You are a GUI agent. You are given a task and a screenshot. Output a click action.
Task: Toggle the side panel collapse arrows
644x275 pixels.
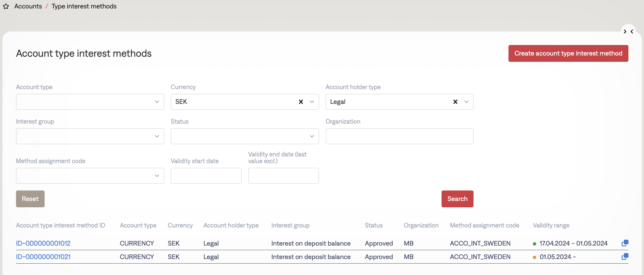tap(628, 32)
